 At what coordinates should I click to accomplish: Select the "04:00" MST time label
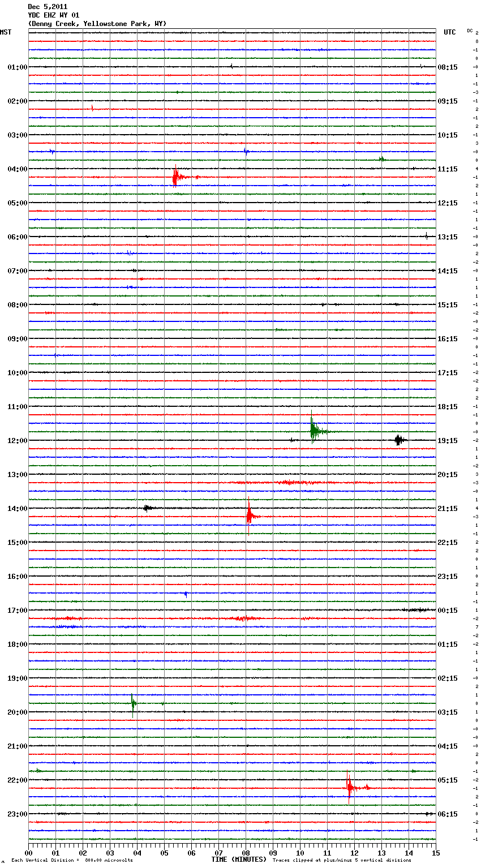pyautogui.click(x=18, y=169)
